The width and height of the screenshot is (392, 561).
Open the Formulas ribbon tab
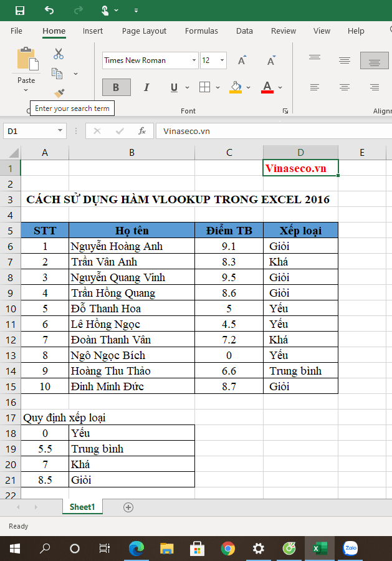[x=201, y=31]
